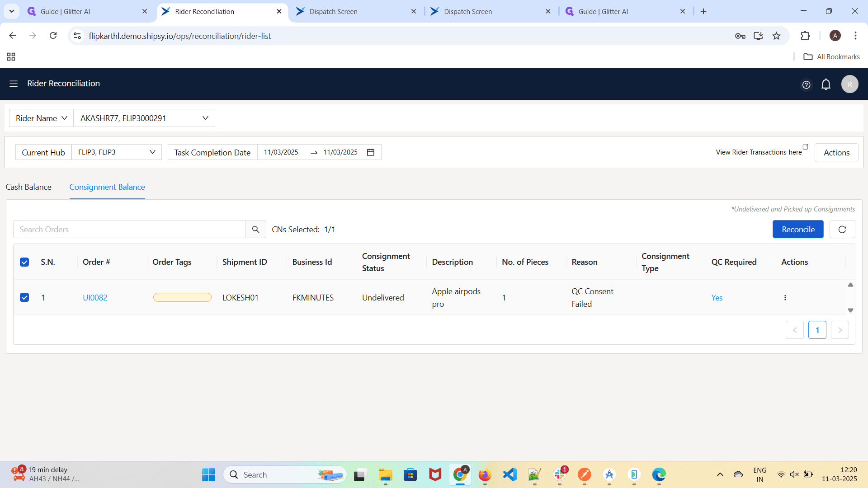Open the password manager key icon

[740, 36]
